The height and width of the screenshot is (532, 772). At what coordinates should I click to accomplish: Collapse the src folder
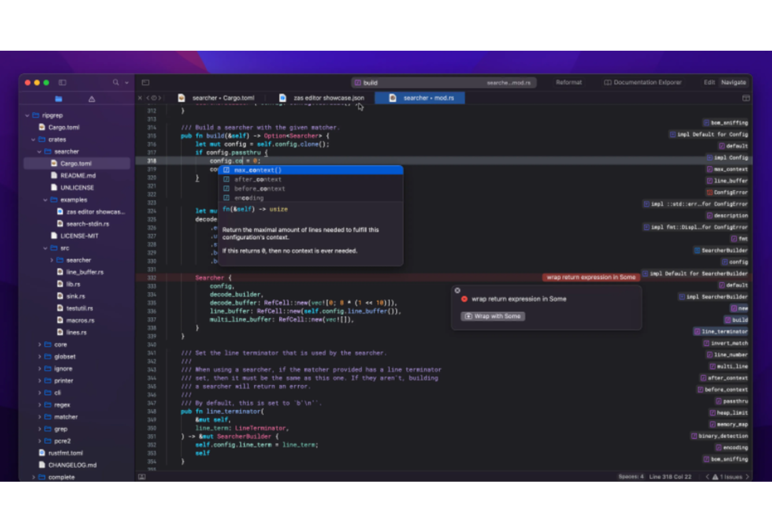pyautogui.click(x=45, y=248)
